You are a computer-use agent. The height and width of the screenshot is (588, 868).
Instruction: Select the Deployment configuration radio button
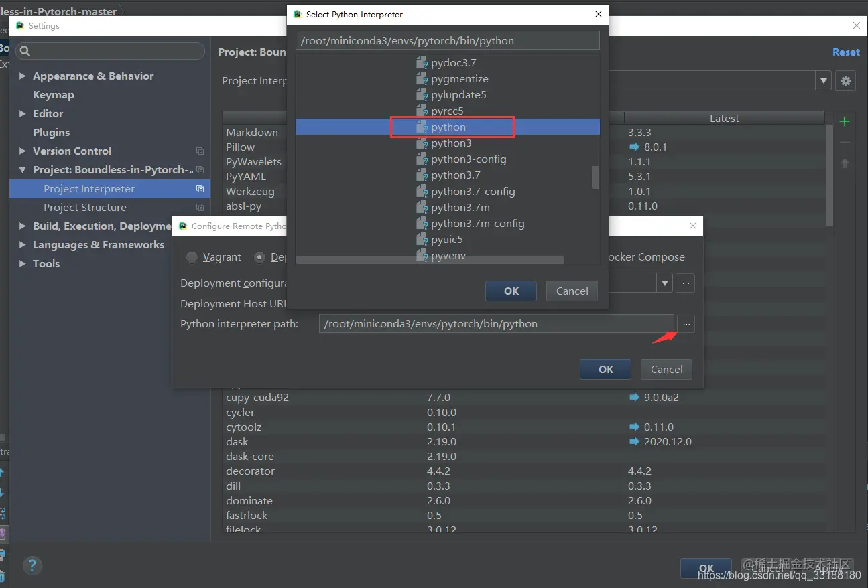coord(259,257)
